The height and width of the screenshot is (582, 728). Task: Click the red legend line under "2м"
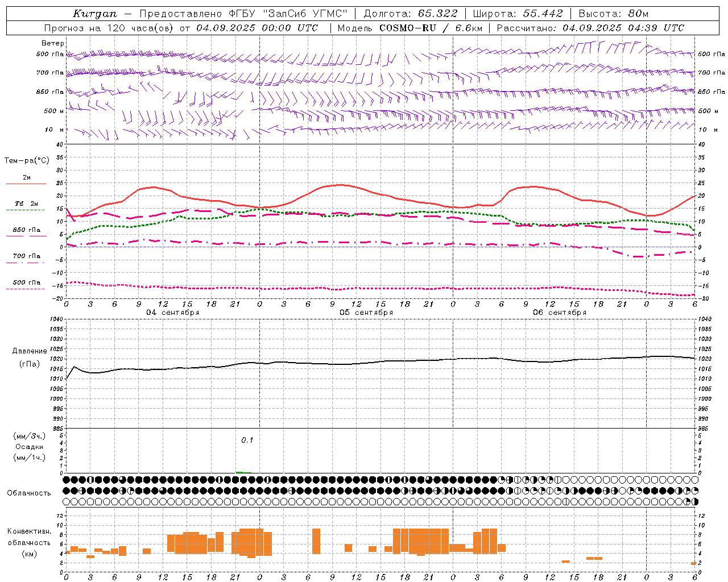(26, 184)
